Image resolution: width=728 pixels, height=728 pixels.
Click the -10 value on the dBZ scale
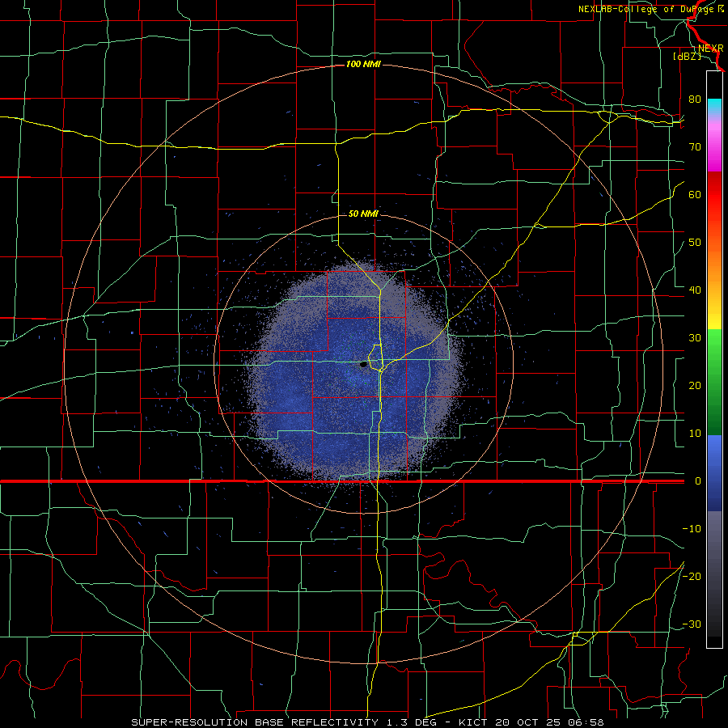(x=692, y=529)
